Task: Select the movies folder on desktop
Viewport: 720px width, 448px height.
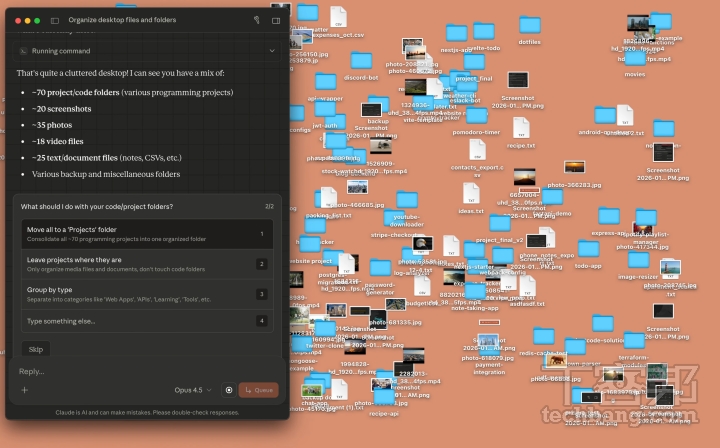Action: 635,59
